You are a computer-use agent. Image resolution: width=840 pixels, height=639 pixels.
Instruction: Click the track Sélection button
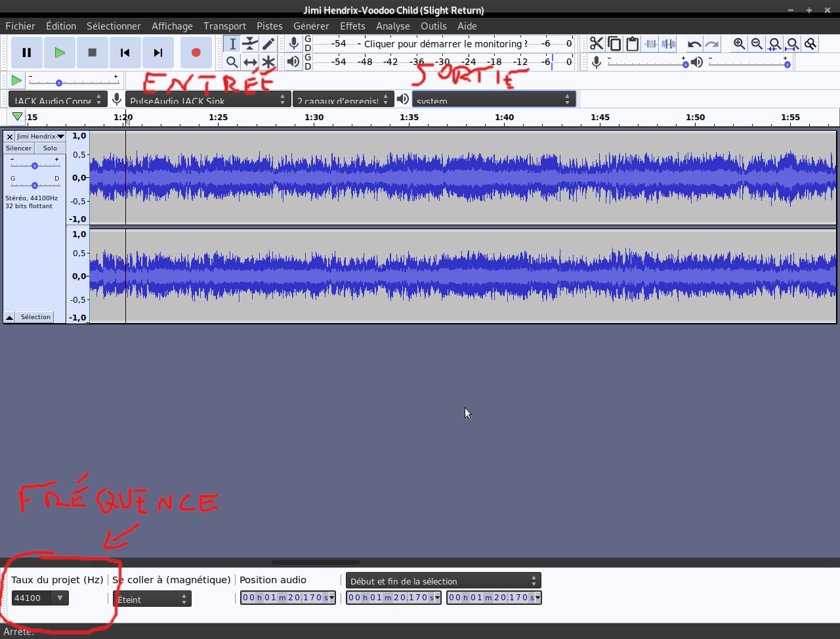pos(35,317)
